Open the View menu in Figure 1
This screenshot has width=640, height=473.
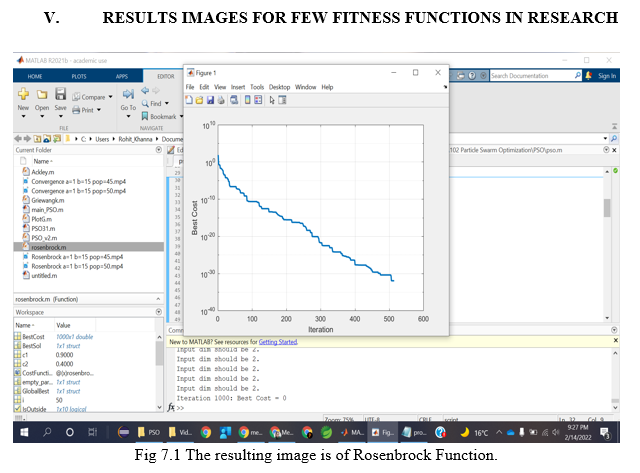[220, 87]
